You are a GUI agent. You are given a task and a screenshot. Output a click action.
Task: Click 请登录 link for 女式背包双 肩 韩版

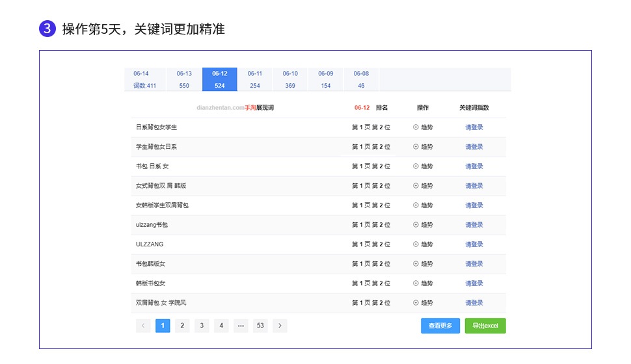474,186
